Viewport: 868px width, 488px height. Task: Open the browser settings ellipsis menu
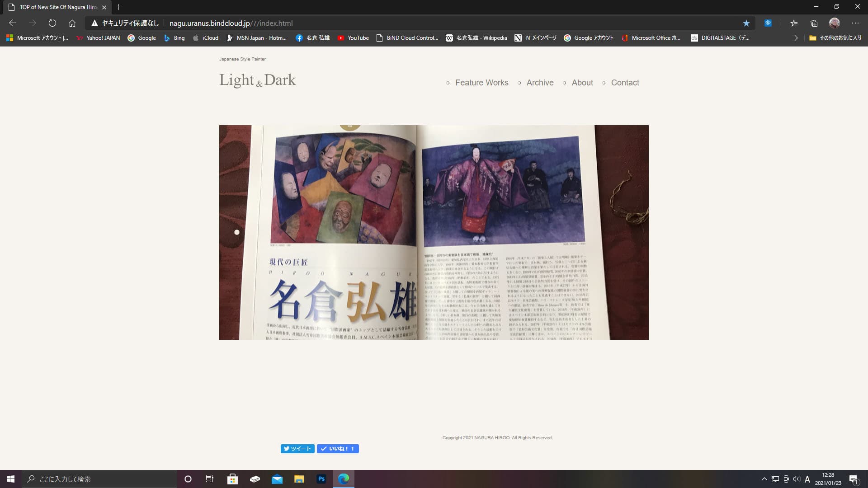(855, 23)
